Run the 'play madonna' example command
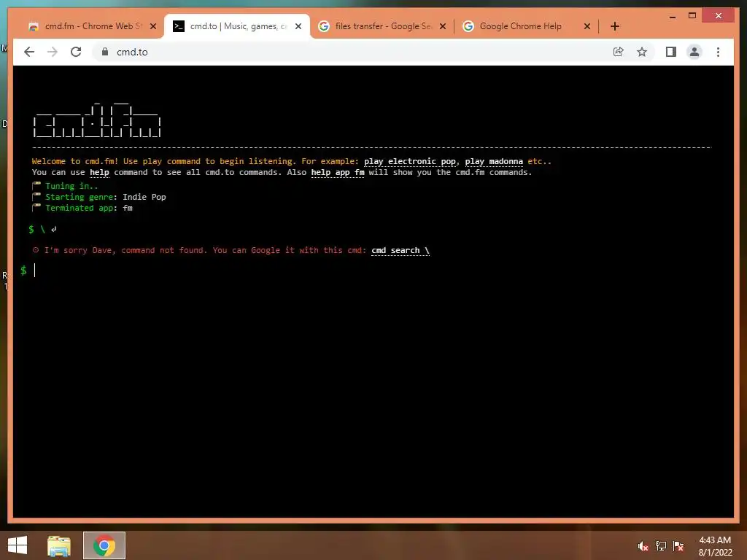 pos(494,161)
